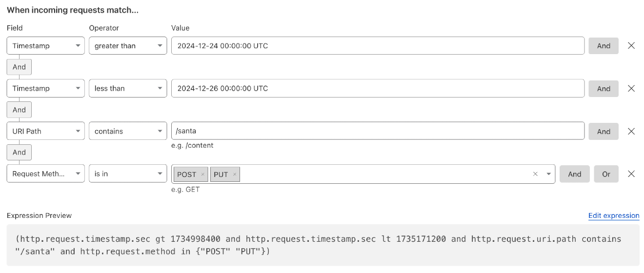Open the less than operator dropdown
Image resolution: width=644 pixels, height=273 pixels.
pyautogui.click(x=128, y=88)
